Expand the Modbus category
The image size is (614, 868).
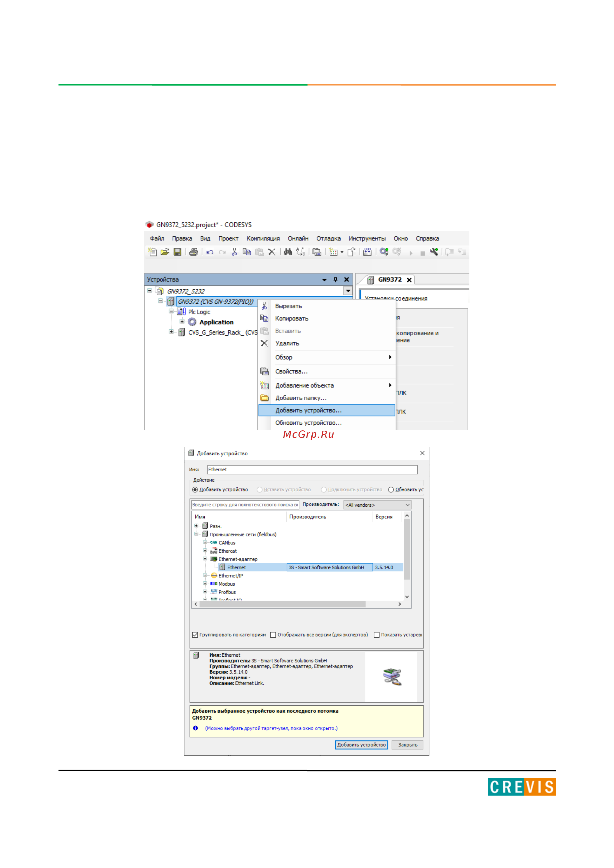point(205,583)
